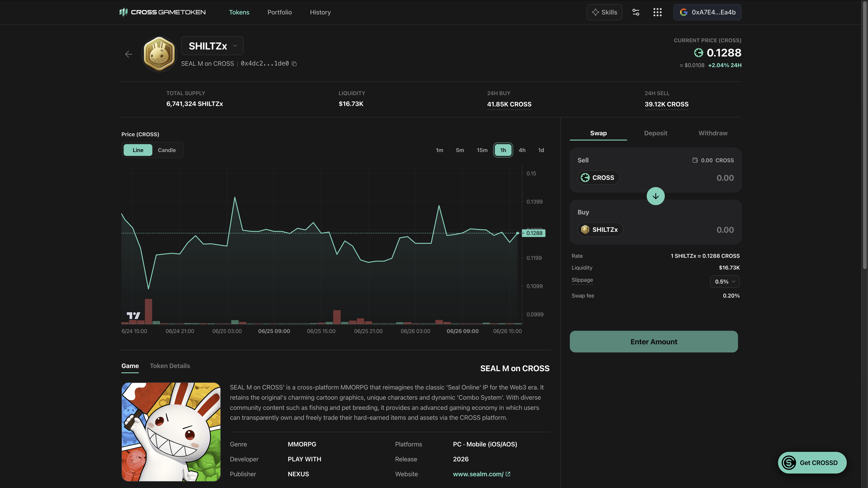Click the CROSS icon beside current price 0.1288

[698, 53]
